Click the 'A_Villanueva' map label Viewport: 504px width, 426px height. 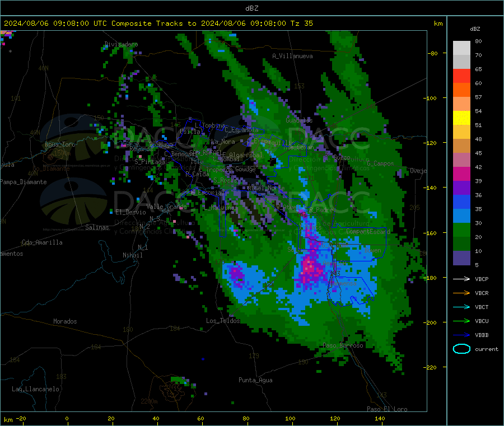[x=292, y=56]
